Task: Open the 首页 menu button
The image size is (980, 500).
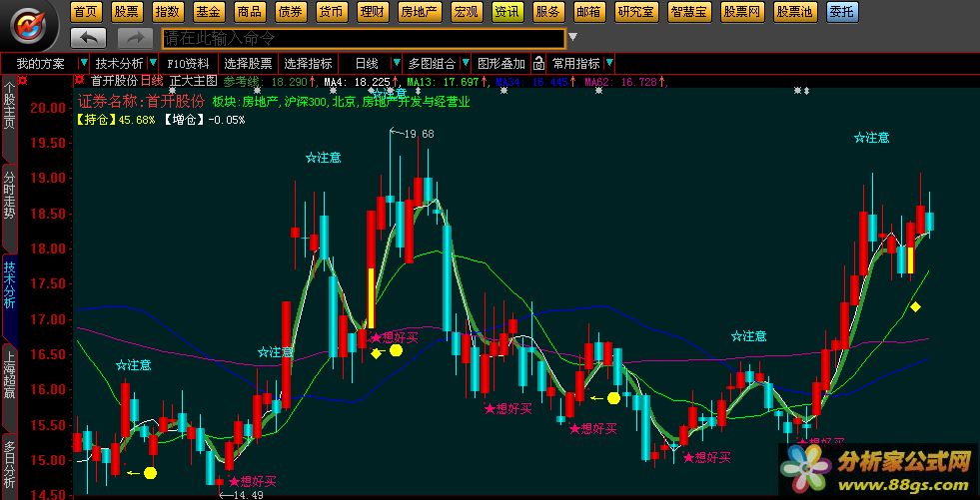Action: click(x=87, y=11)
